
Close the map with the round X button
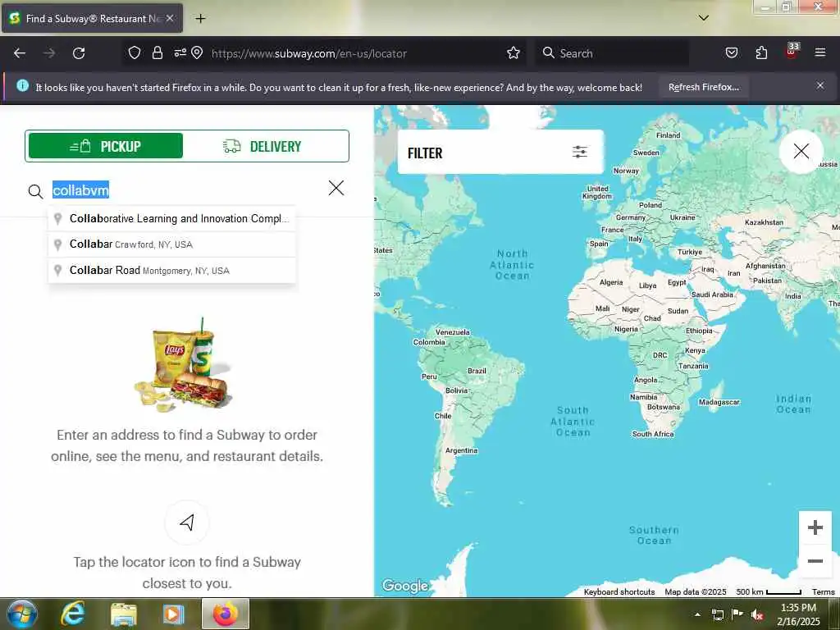coord(801,152)
